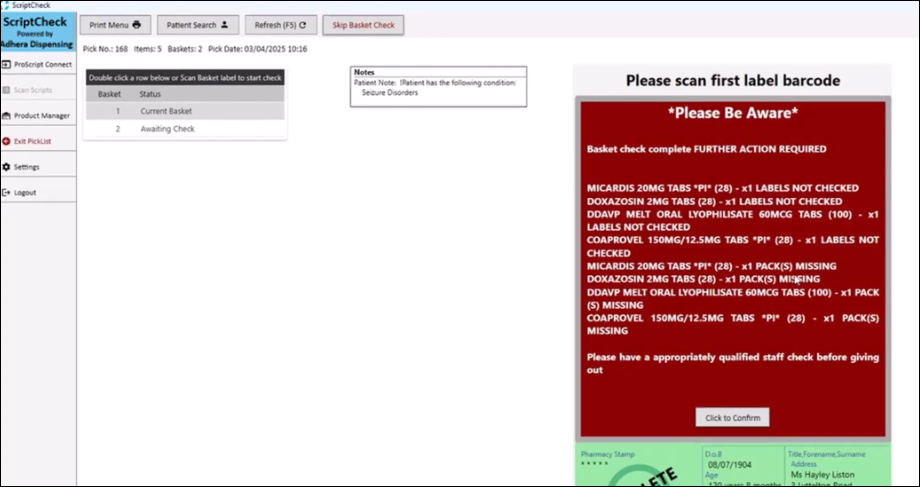
Task: Click DOXAZOSIN 2MG TABS PACK(S) MISSING line
Action: 703,279
